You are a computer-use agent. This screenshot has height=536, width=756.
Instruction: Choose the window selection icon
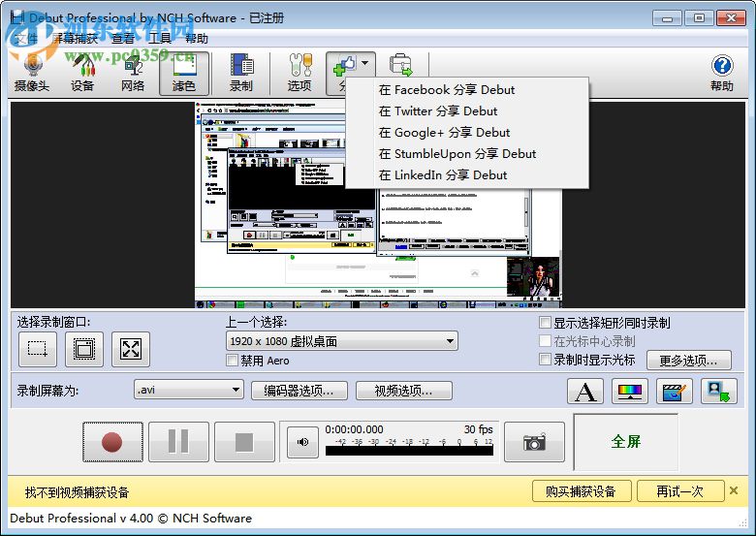click(x=84, y=349)
